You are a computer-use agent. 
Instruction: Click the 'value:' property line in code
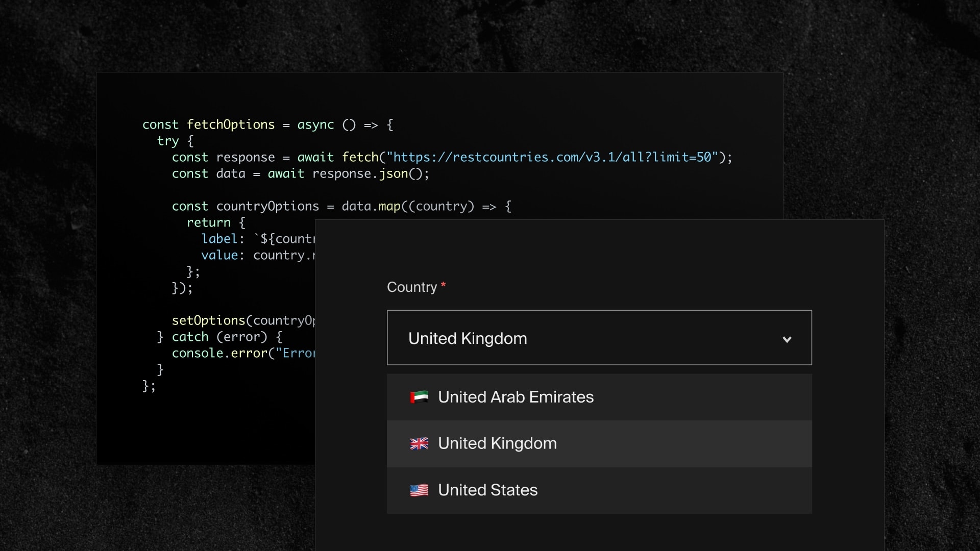[x=258, y=255]
